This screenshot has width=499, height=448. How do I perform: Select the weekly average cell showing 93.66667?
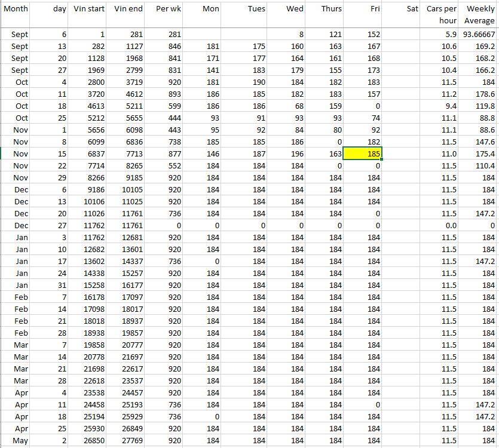(x=479, y=35)
